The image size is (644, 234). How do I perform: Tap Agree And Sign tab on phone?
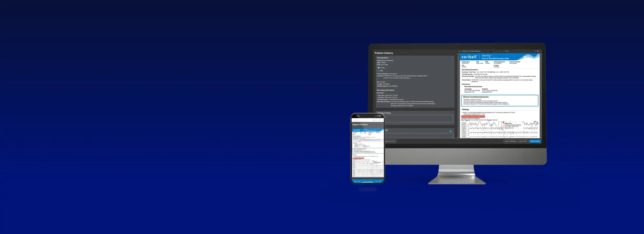click(357, 181)
